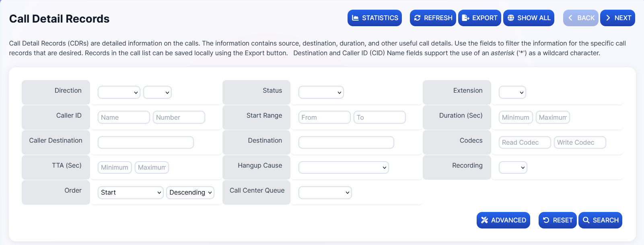Export the call records list

click(479, 18)
